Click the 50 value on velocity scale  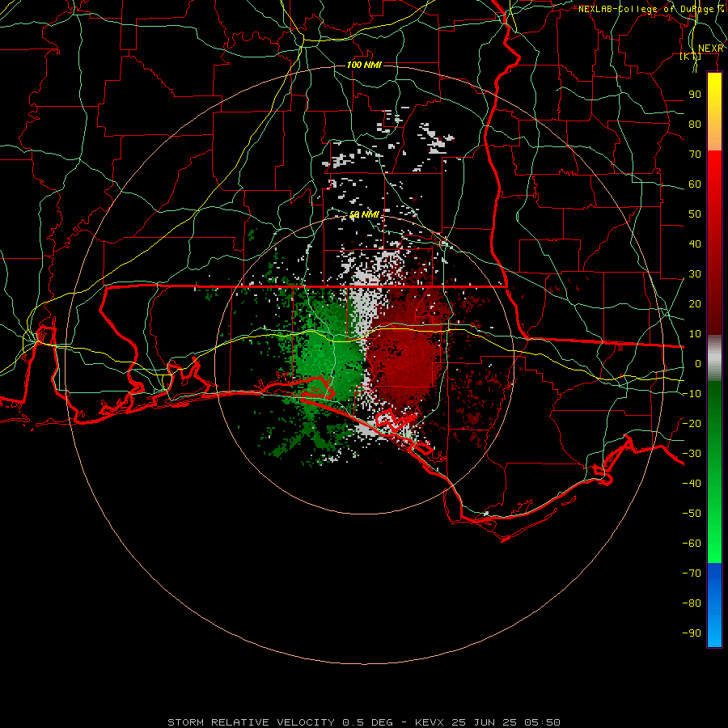click(695, 214)
